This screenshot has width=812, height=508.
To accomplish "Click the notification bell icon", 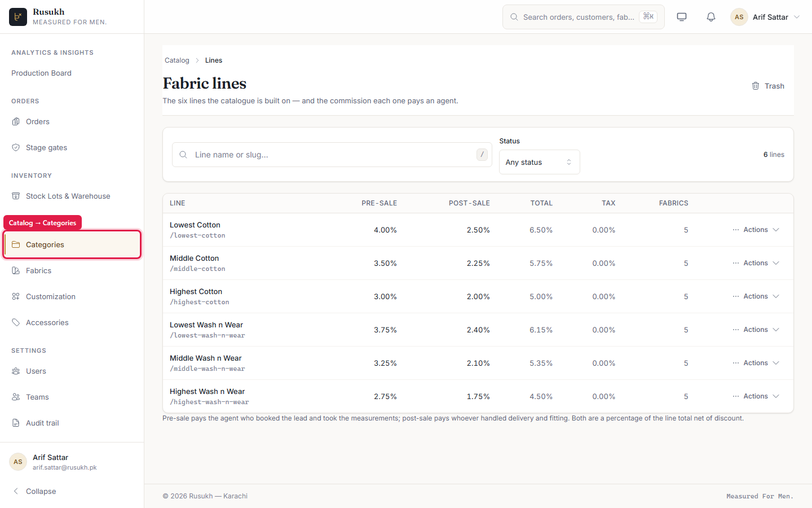I will (x=711, y=17).
